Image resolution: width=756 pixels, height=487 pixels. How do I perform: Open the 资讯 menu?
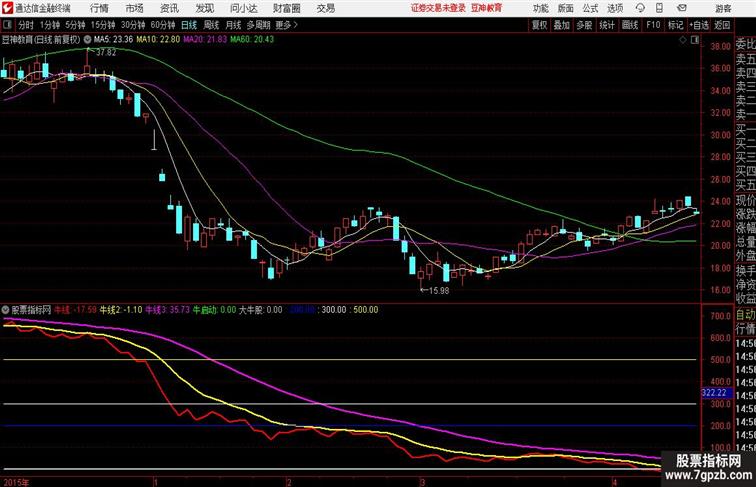coord(169,8)
